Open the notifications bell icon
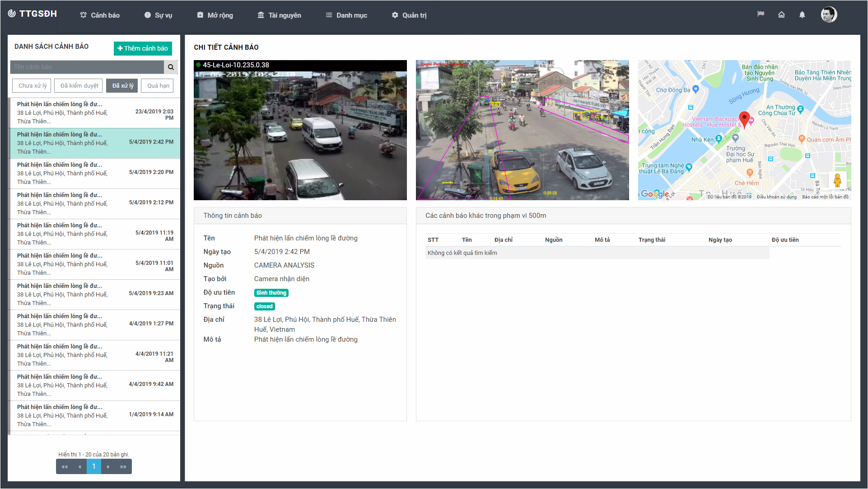 802,14
